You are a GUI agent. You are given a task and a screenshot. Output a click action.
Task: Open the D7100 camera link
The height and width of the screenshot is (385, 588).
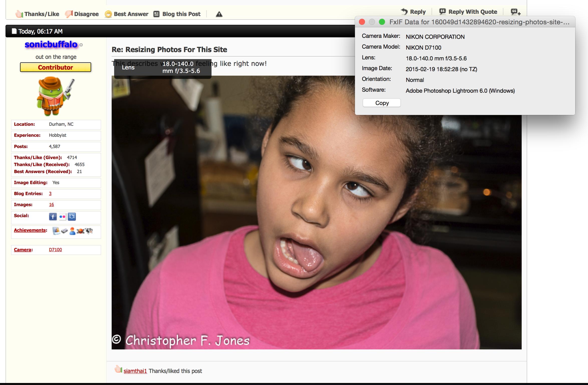pos(55,250)
